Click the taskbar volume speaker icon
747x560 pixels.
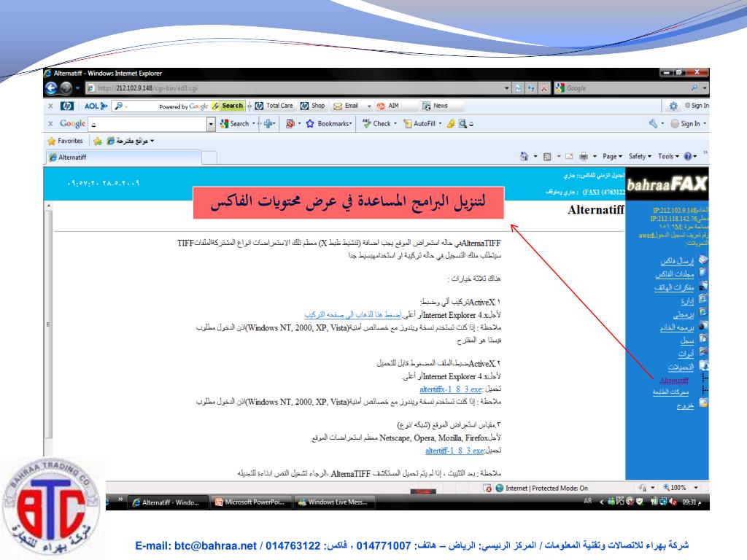pos(673,502)
